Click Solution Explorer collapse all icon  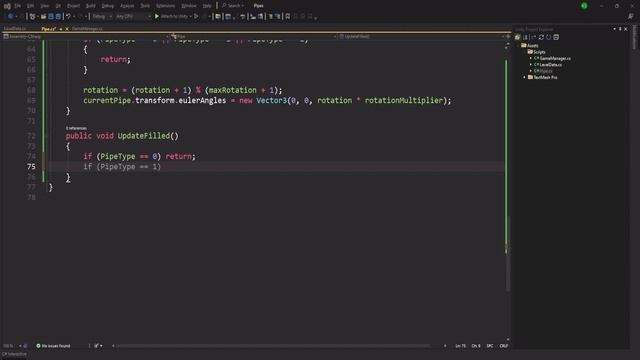click(x=556, y=37)
